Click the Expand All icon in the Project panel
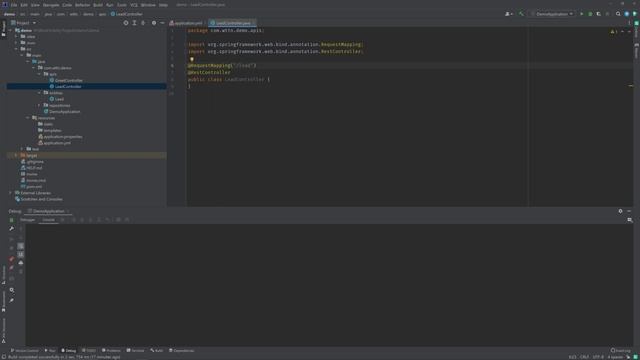 point(134,23)
